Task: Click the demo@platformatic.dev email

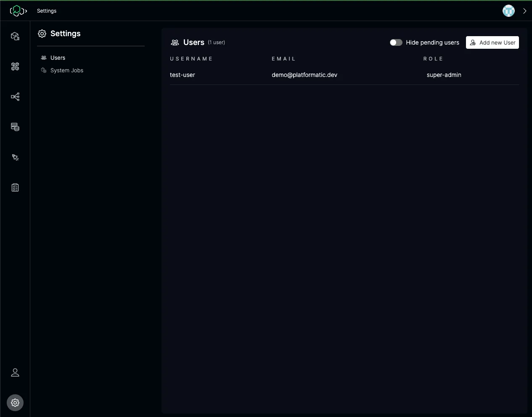Action: [x=304, y=75]
